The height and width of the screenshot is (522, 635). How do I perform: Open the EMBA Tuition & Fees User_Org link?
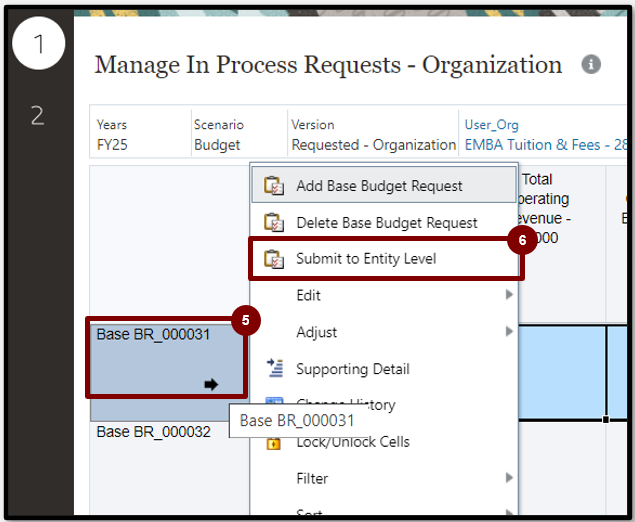tap(532, 145)
